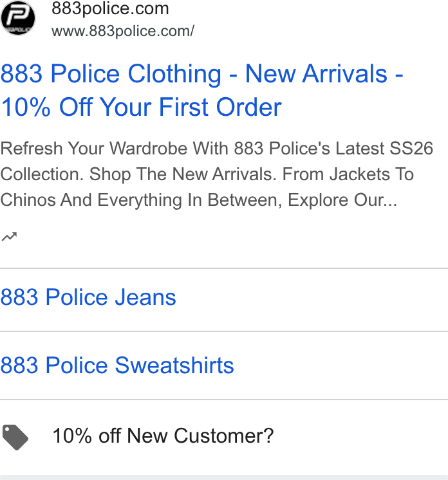Click the 883 Police round logo icon
Screen dimensions: 448x480
point(18,18)
